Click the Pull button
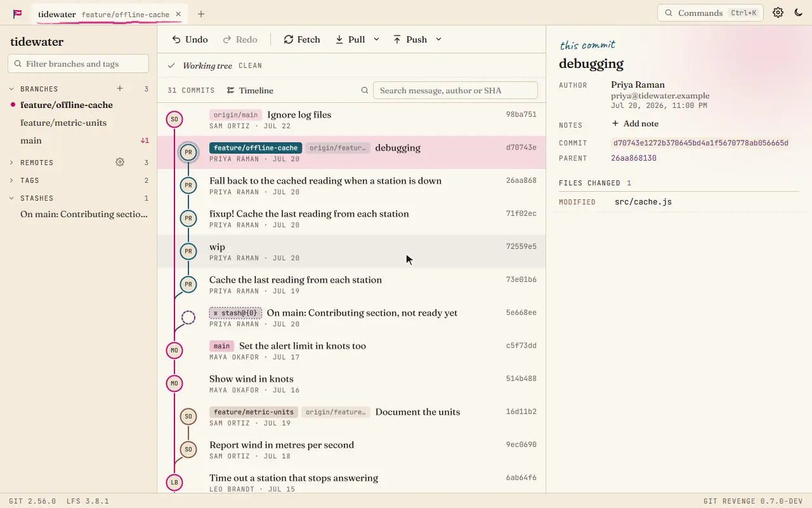This screenshot has width=812, height=508. tap(350, 39)
